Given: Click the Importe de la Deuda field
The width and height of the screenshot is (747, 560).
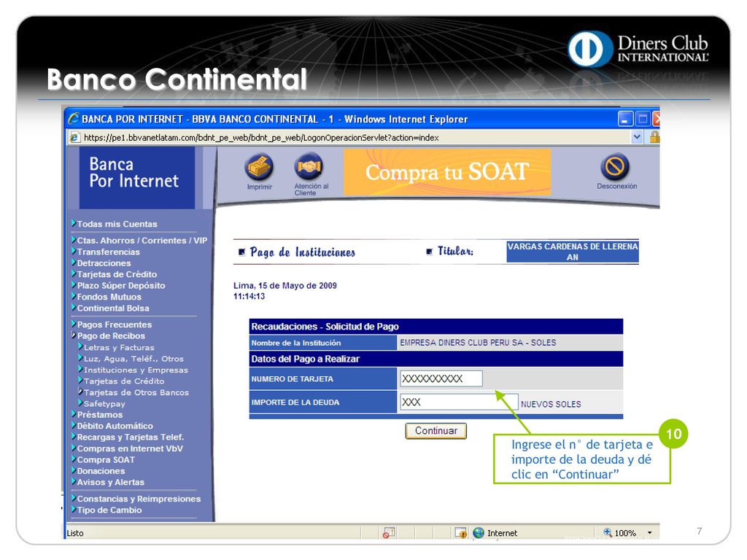Looking at the screenshot, I should [459, 402].
